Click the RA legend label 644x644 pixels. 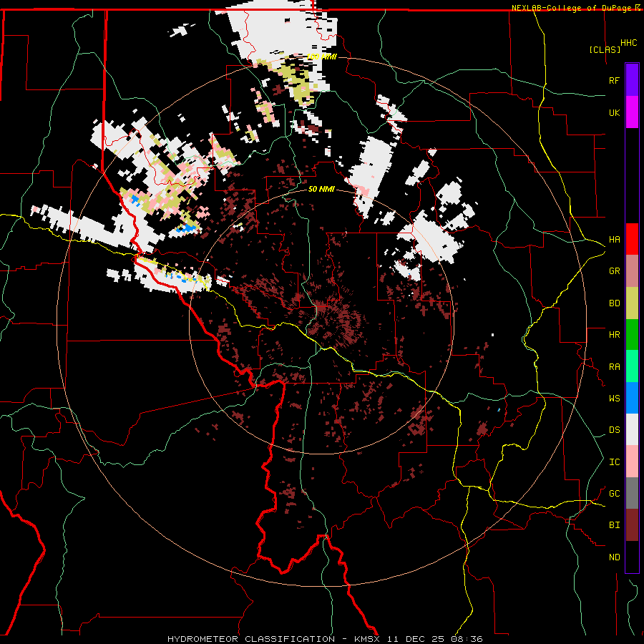coord(615,367)
